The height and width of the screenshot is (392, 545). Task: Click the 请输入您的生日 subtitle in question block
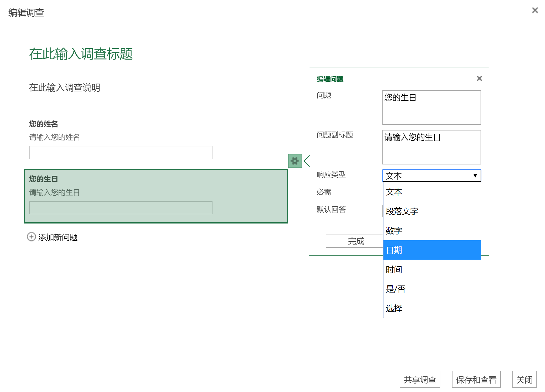pos(54,192)
